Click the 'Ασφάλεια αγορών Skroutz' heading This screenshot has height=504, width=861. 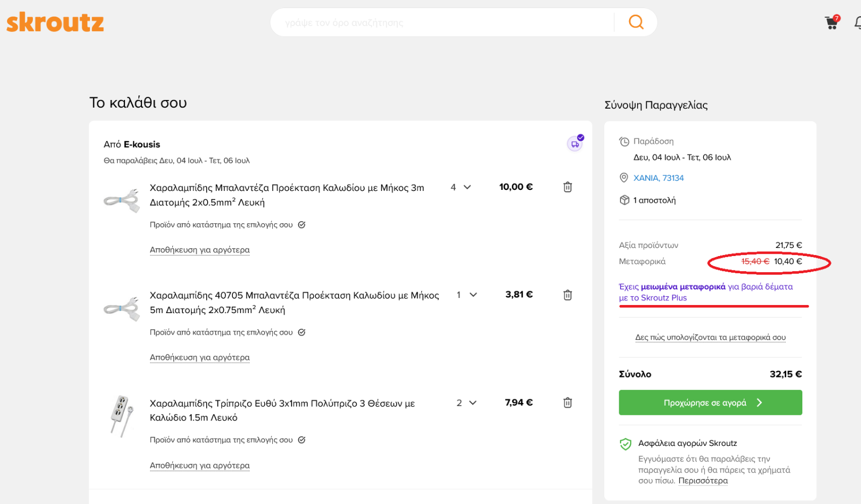688,443
